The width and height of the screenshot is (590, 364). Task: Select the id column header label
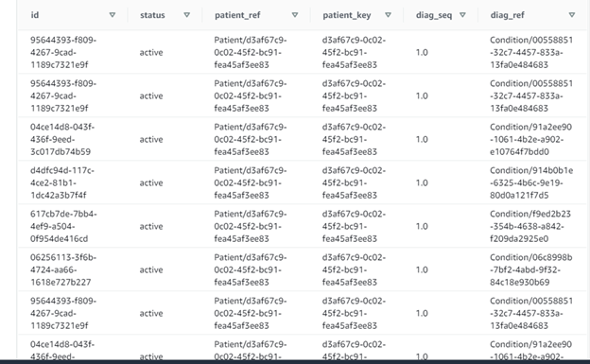(35, 15)
